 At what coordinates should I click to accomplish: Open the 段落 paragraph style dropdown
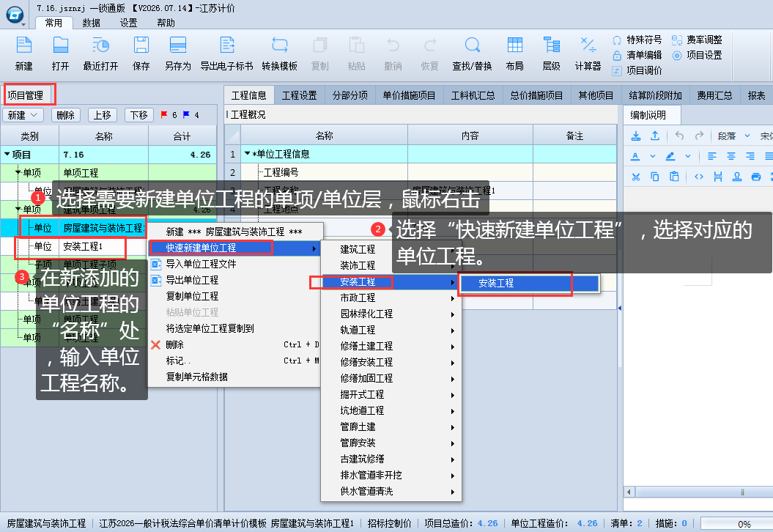tap(734, 136)
